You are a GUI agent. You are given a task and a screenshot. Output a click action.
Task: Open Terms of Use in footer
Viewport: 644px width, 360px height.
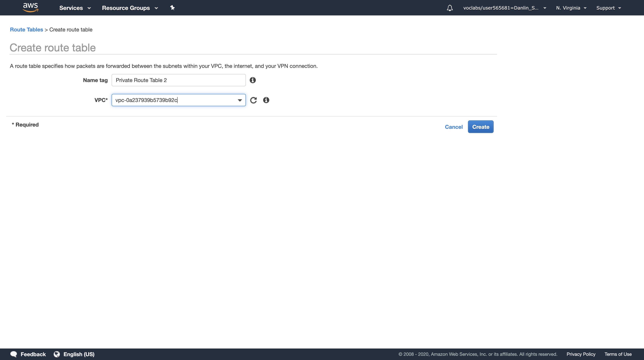(618, 354)
